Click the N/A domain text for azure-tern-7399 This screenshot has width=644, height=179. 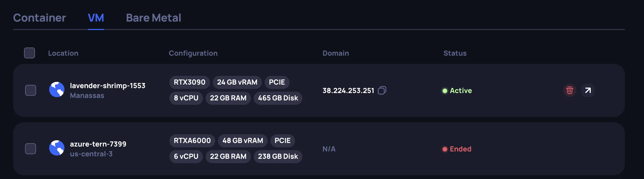point(329,149)
